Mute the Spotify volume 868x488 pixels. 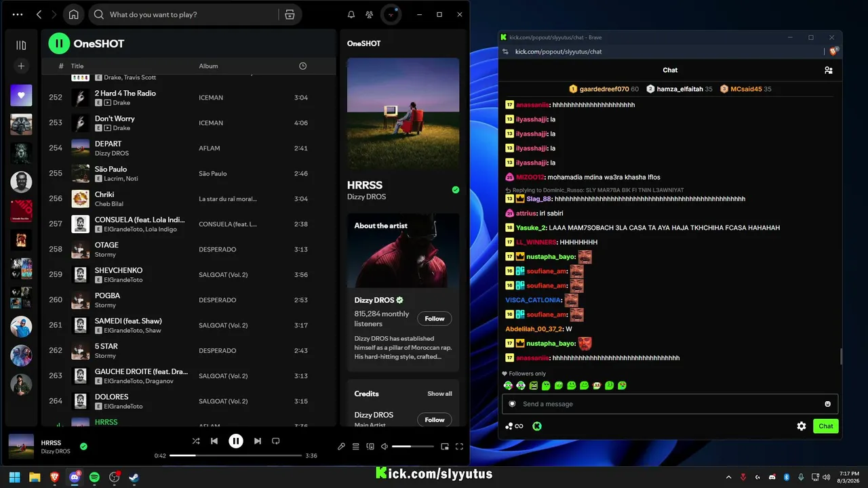384,447
